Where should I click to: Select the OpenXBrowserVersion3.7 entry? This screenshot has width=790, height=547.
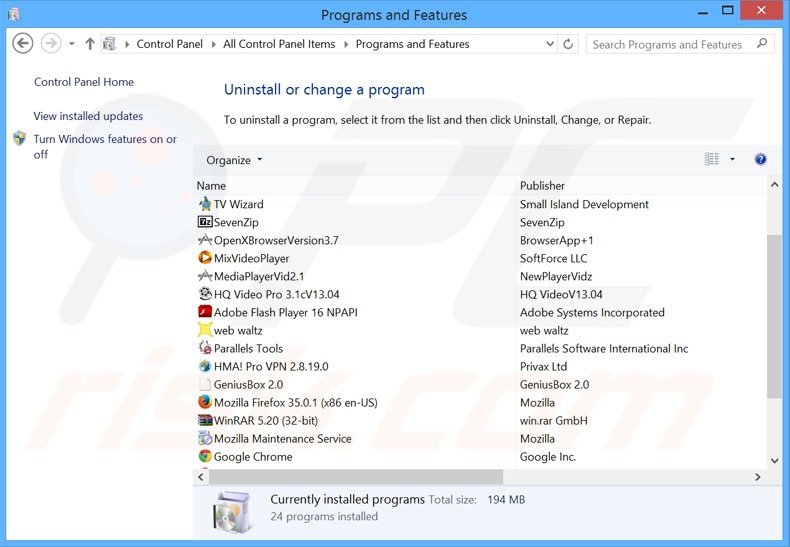(x=276, y=240)
